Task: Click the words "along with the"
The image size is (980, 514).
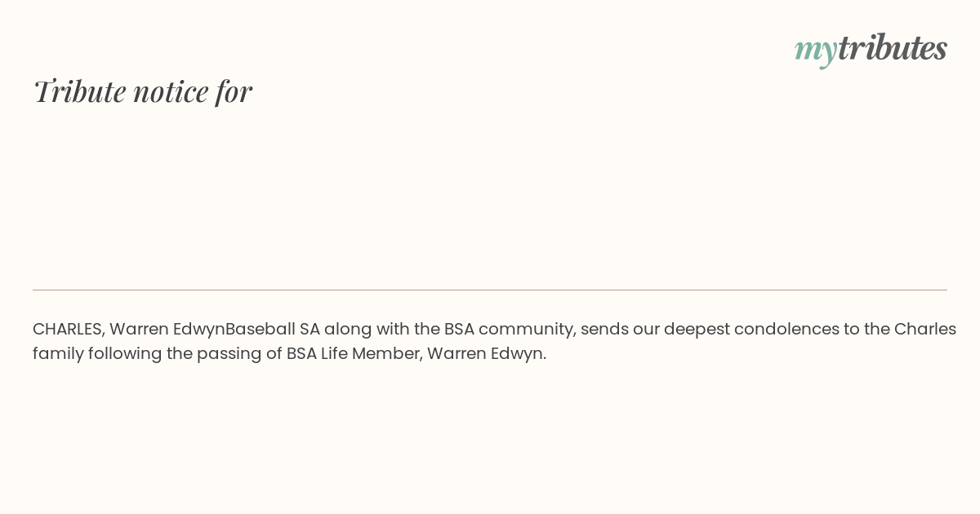Action: pyautogui.click(x=382, y=329)
